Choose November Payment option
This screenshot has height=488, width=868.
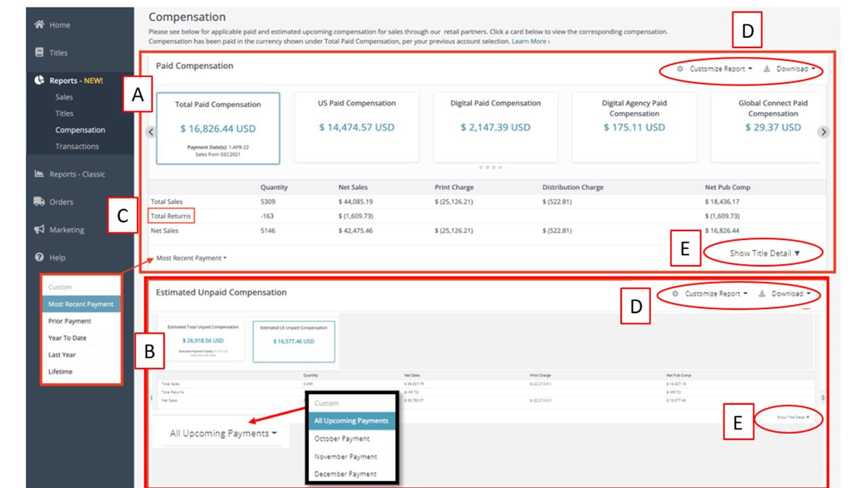pyautogui.click(x=351, y=456)
